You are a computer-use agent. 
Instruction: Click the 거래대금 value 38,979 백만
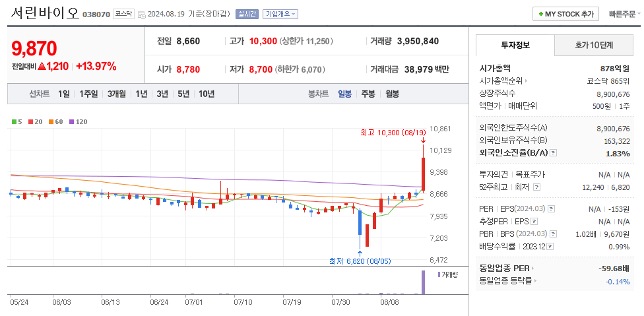[427, 69]
